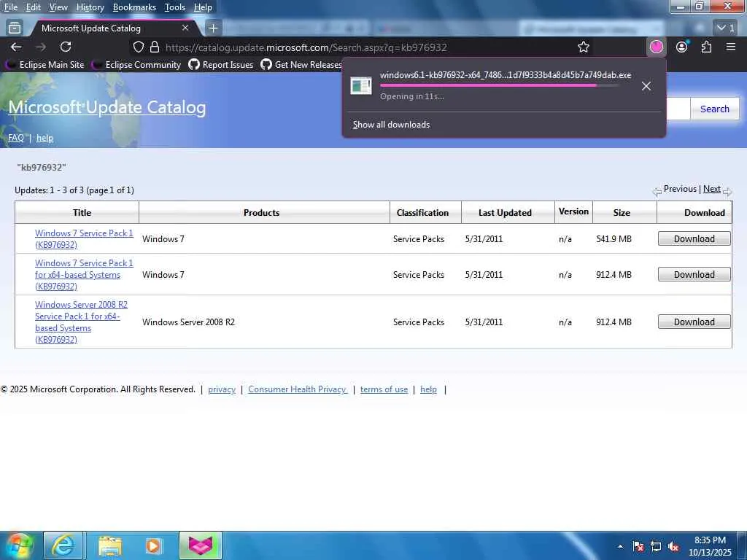The height and width of the screenshot is (560, 747).
Task: Open Eclipse Main Site bookmark
Action: tap(45, 65)
